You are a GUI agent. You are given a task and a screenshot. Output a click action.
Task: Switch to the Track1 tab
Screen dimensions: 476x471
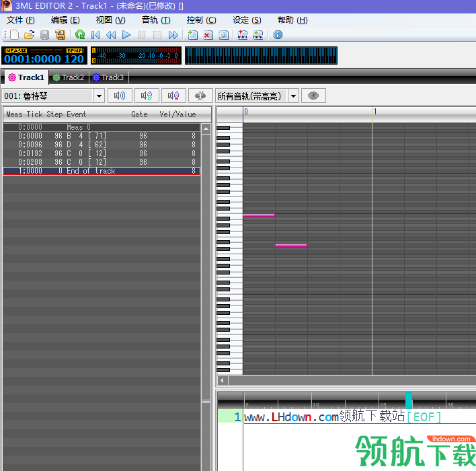(26, 77)
